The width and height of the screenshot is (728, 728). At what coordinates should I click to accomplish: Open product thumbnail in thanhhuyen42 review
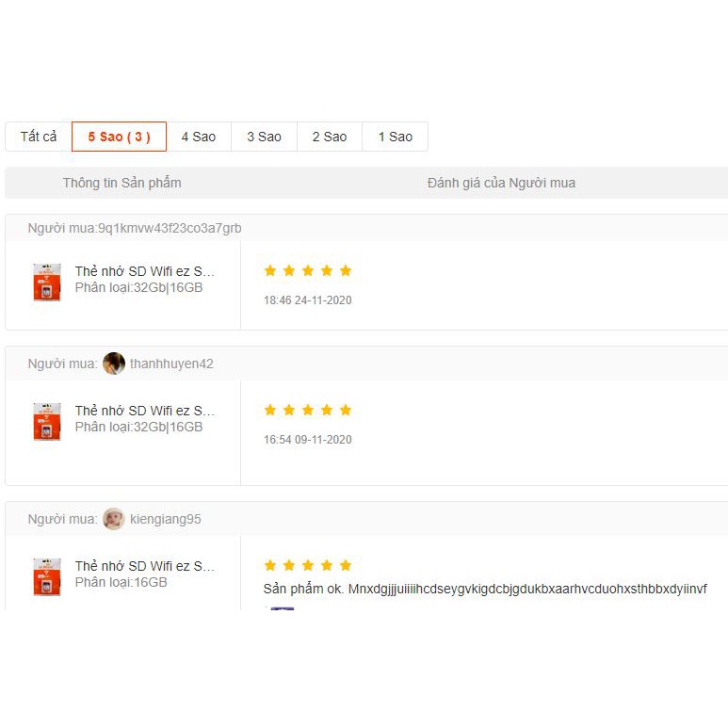pyautogui.click(x=47, y=422)
